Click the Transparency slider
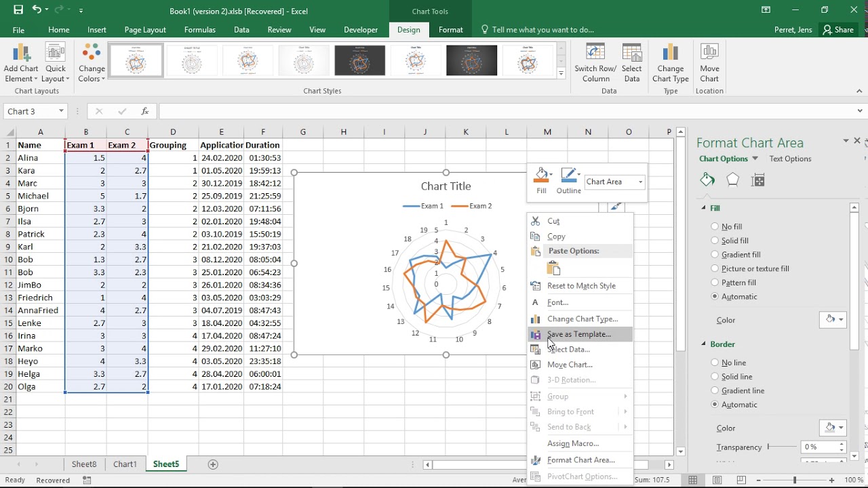The width and height of the screenshot is (868, 488). [782, 447]
